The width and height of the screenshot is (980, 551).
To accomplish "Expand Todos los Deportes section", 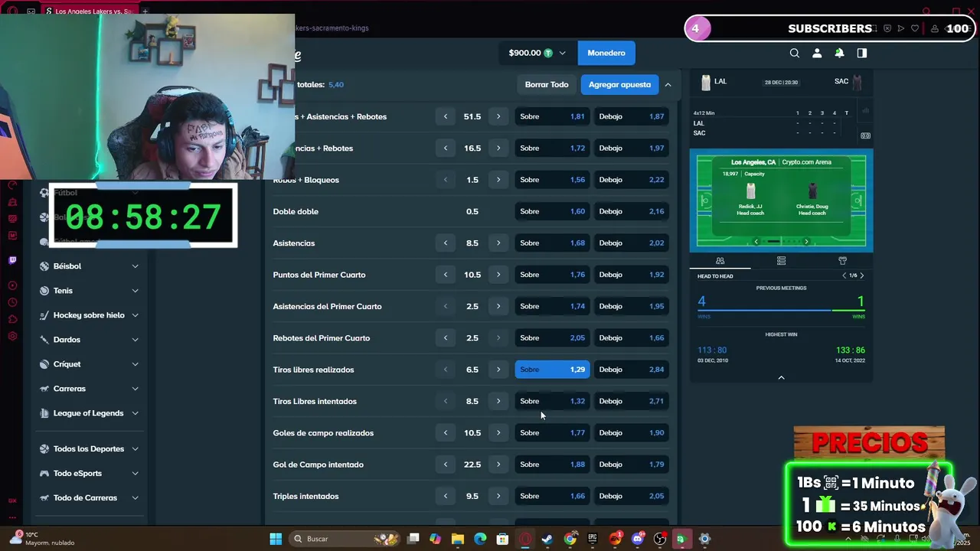I will pos(135,449).
